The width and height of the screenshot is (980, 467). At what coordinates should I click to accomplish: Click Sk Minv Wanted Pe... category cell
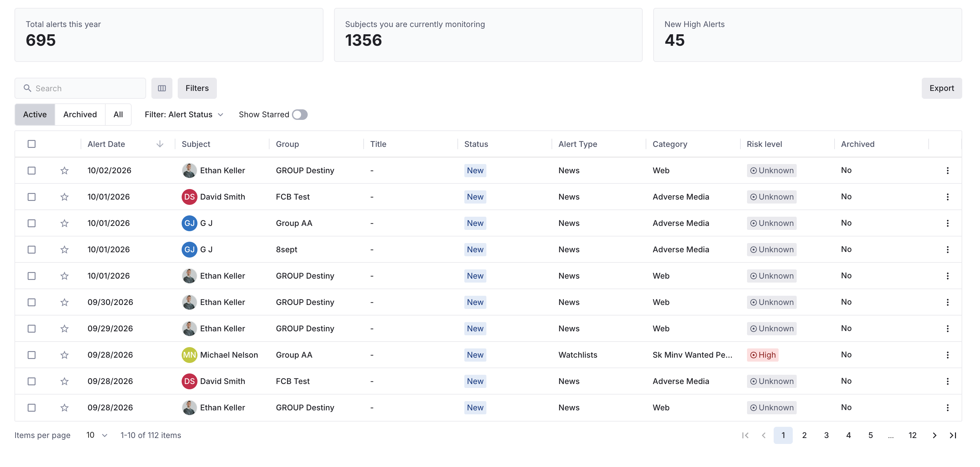(692, 355)
